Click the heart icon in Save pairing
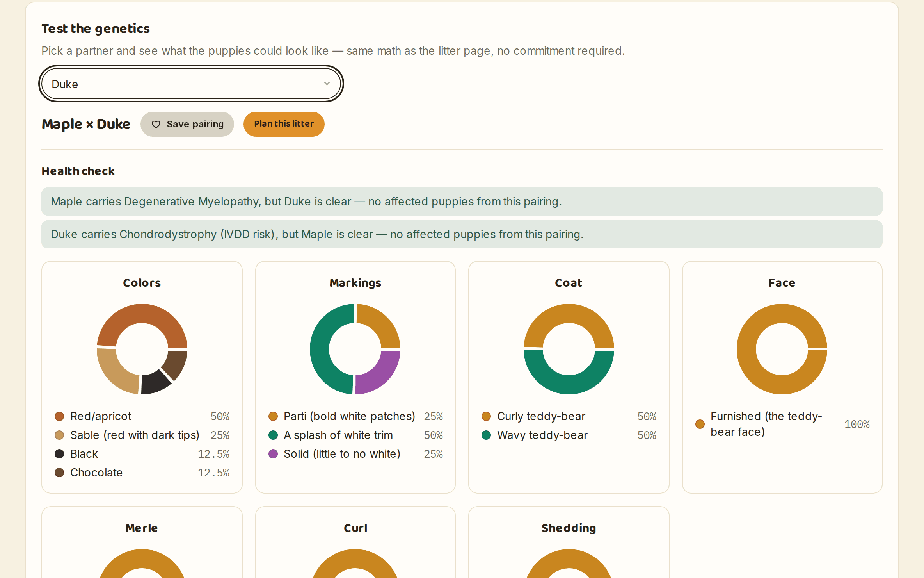 pos(156,124)
